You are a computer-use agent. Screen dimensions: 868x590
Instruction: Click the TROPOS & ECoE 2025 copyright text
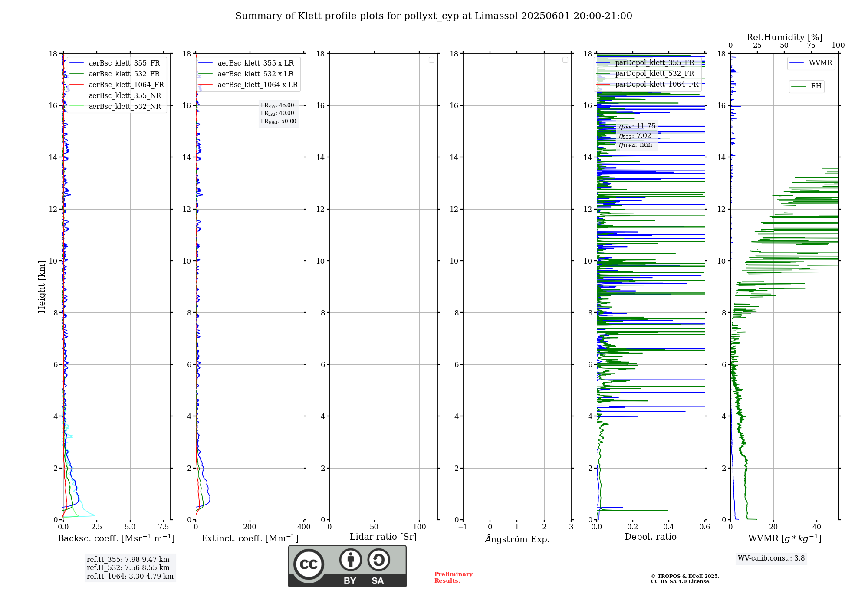(x=685, y=577)
